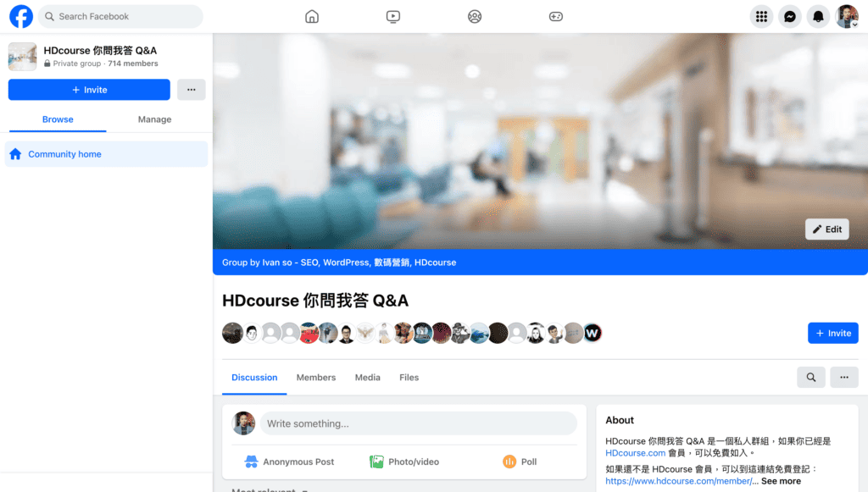Click the W logo member avatar
This screenshot has width=868, height=492.
(593, 334)
